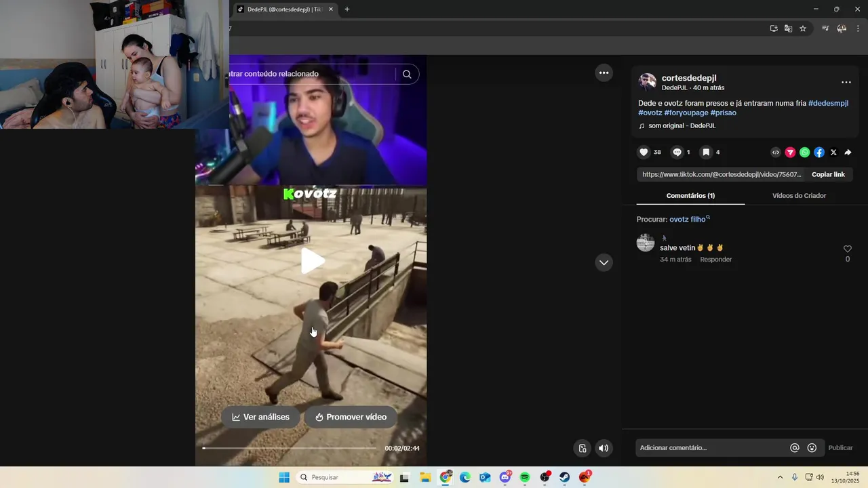The width and height of the screenshot is (868, 488).
Task: Open OBS Studio from the taskbar
Action: (x=545, y=477)
